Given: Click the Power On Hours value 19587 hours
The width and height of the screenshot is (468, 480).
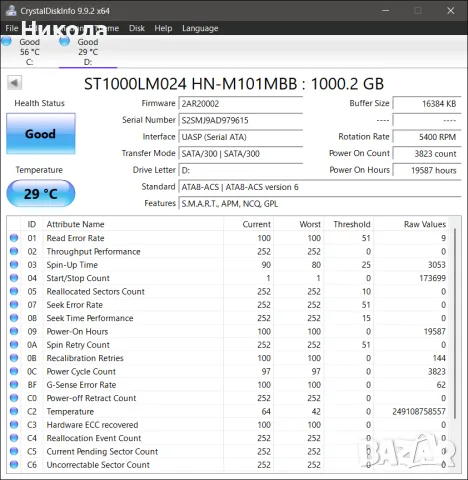Looking at the screenshot, I should [427, 170].
